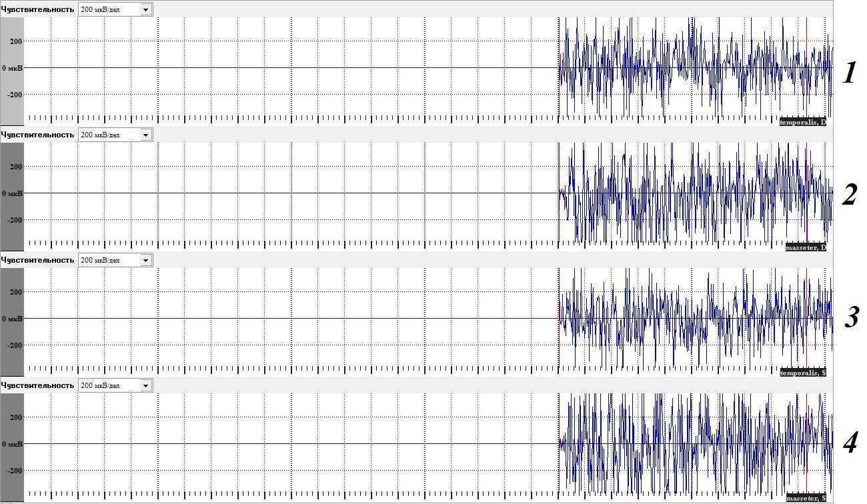
Task: Select the 'masseter, S' channel label
Action: [806, 498]
